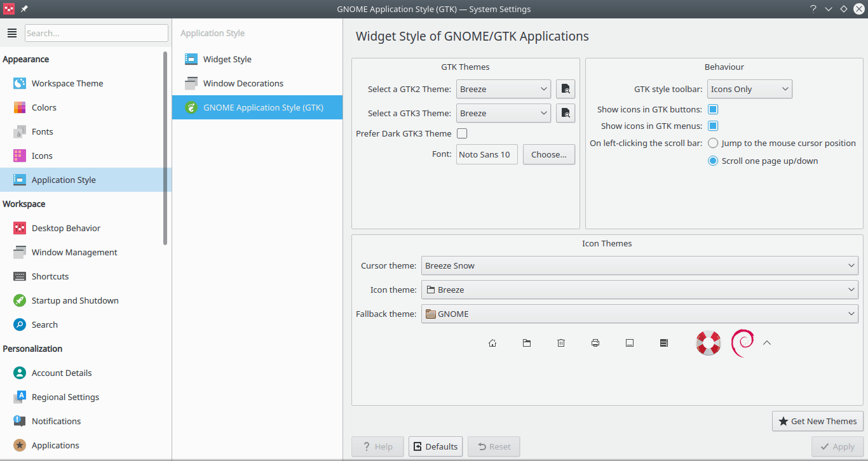Open Widget Style page
Viewport: 868px width, 461px height.
(x=257, y=59)
